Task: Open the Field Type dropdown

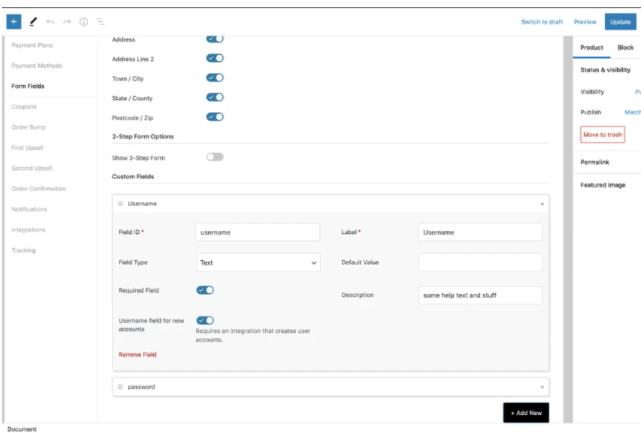Action: [x=258, y=263]
